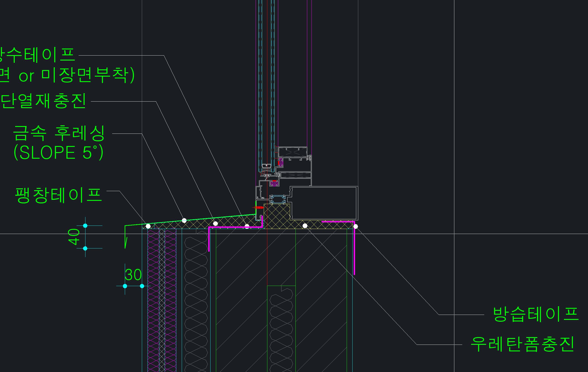Click the 팽창테이프 text label

coord(58,195)
